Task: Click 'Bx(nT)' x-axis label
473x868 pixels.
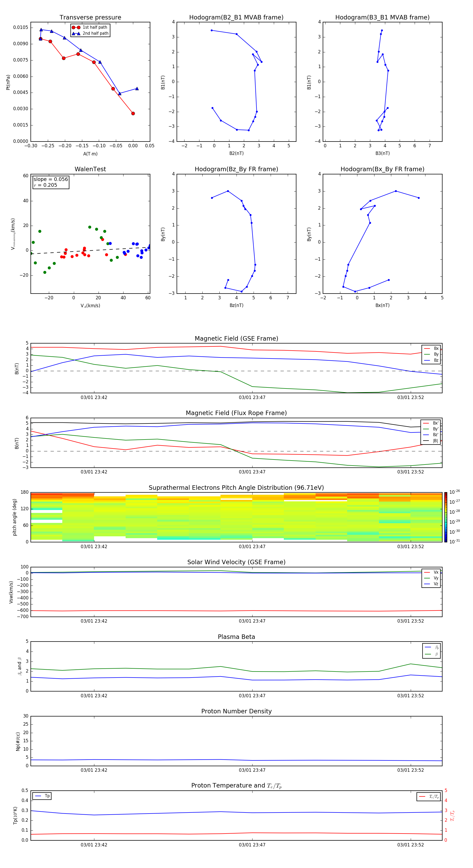Action: point(382,305)
